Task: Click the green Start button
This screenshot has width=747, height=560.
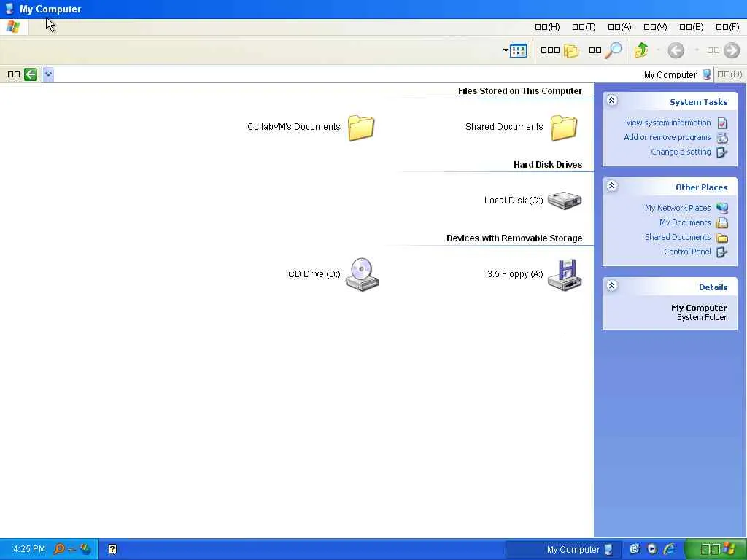Action: (x=716, y=549)
